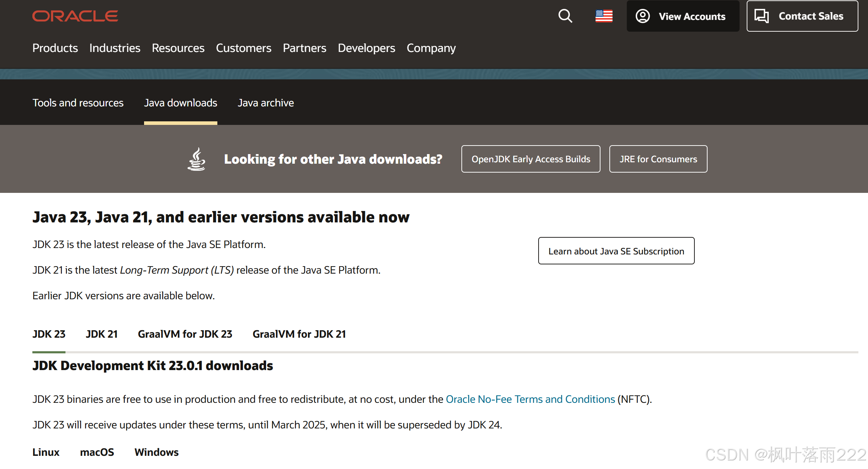Select the Java downloads tab
This screenshot has height=469, width=868.
point(180,103)
